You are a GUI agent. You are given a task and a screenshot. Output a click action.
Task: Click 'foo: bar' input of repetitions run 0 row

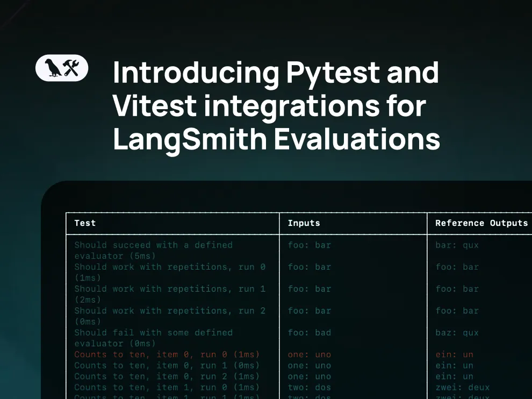click(x=310, y=267)
